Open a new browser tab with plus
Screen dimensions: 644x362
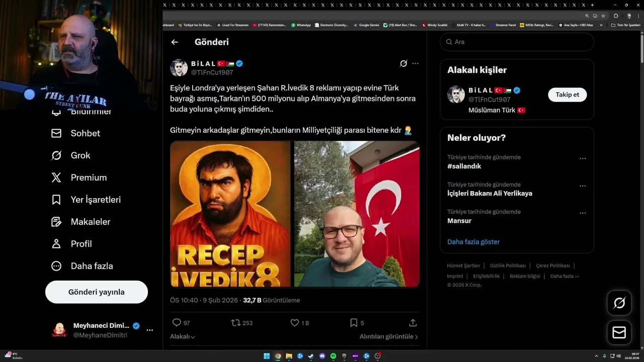point(592,5)
